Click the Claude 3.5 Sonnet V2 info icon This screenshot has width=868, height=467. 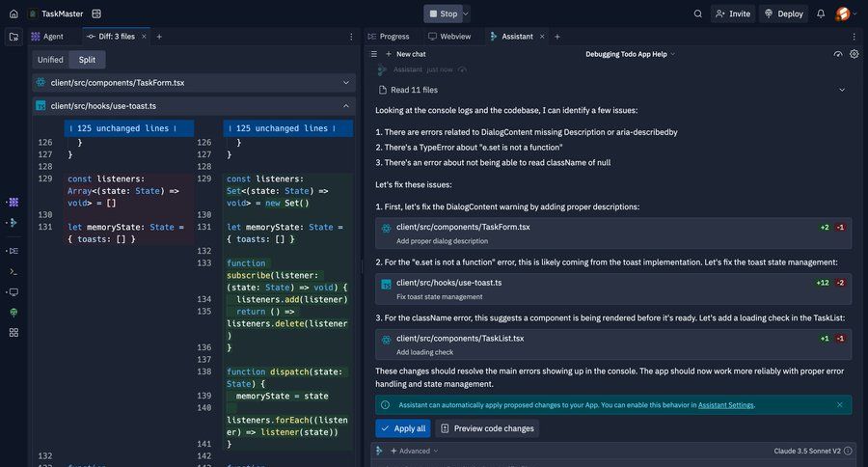coord(848,451)
